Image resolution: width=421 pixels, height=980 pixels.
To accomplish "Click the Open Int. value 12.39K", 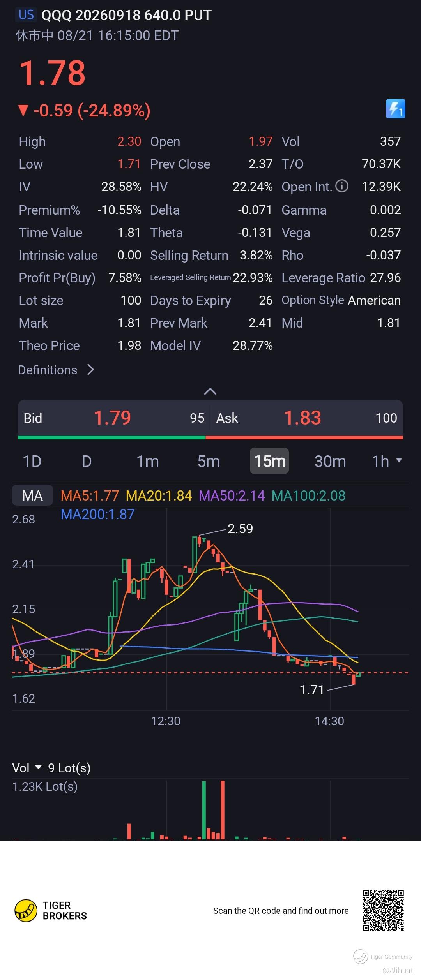I will click(381, 186).
